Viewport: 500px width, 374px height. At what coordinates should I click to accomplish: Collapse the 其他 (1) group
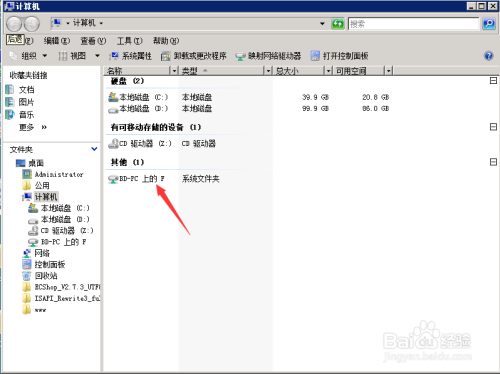[x=493, y=162]
